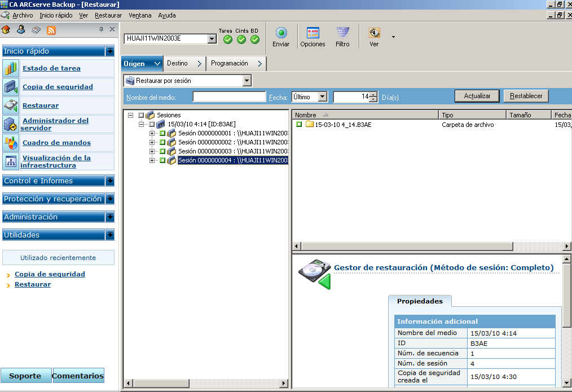Click the RSS feed icon in sidebar
The image size is (572, 392).
pos(51,30)
